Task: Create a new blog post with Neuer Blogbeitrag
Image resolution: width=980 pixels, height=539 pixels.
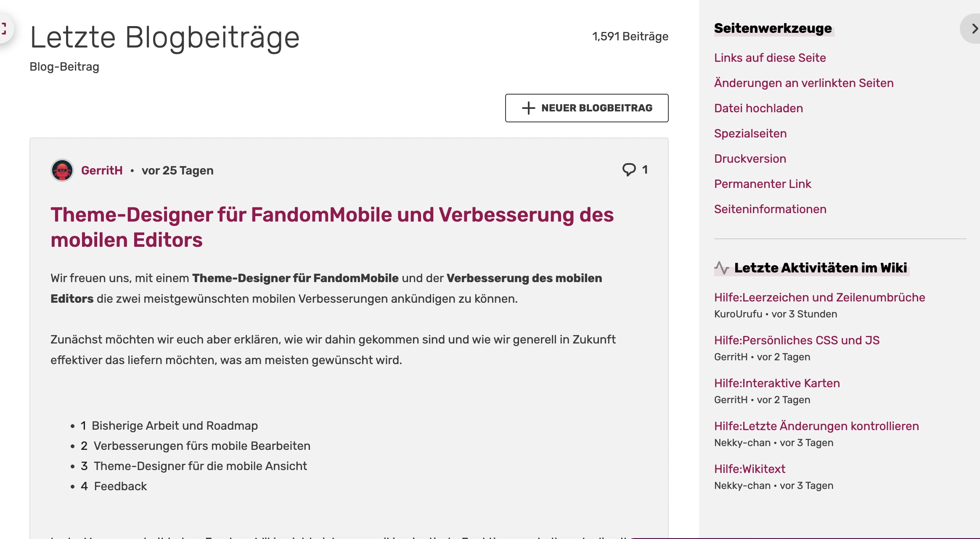Action: [587, 108]
